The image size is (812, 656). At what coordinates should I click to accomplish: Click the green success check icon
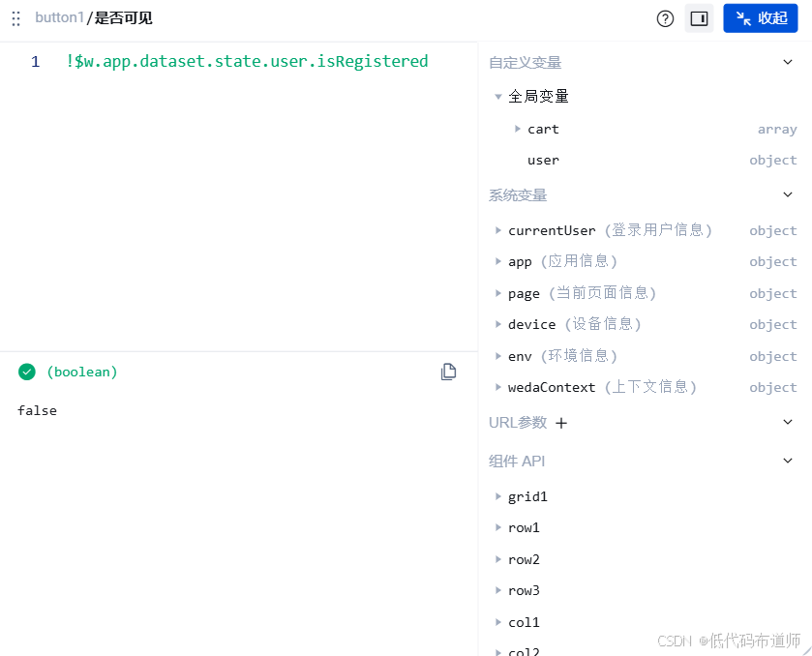coord(27,372)
